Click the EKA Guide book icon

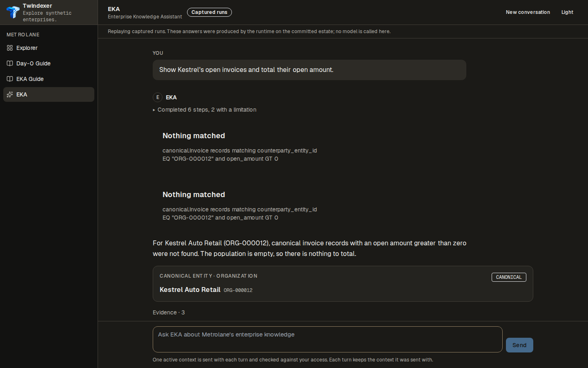pyautogui.click(x=10, y=79)
